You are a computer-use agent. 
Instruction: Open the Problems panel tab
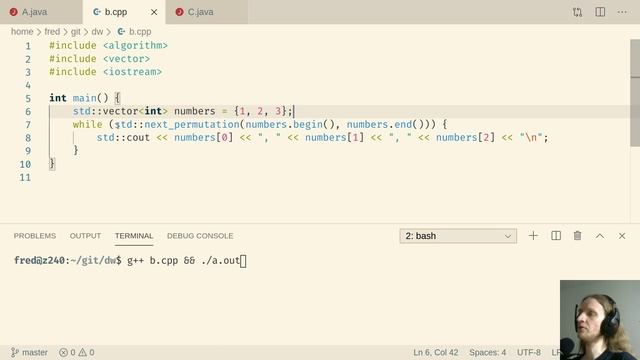coord(35,236)
